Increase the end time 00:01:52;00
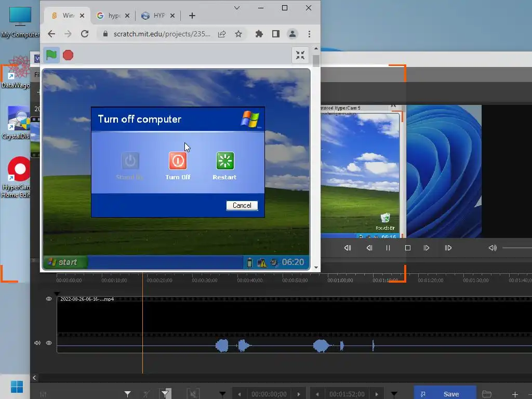 click(x=377, y=394)
